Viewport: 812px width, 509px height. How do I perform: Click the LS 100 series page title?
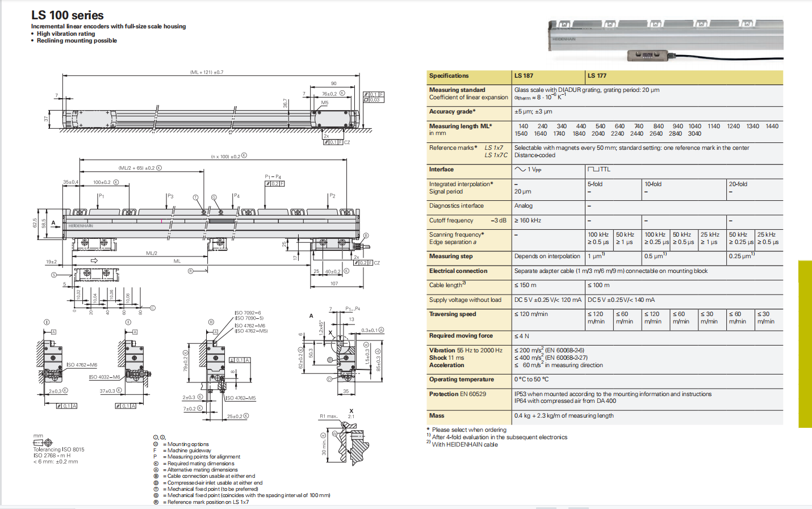pos(68,15)
